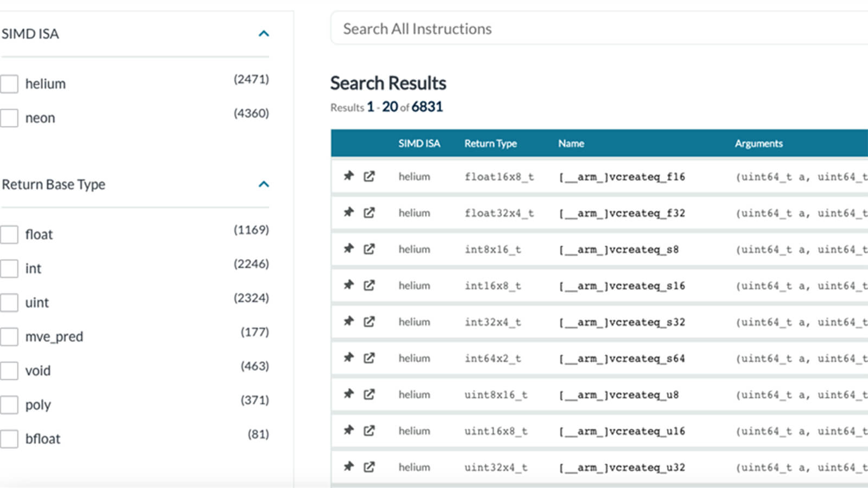Viewport: 868px width, 488px height.
Task: Check the neon filter checkbox
Action: tap(9, 118)
